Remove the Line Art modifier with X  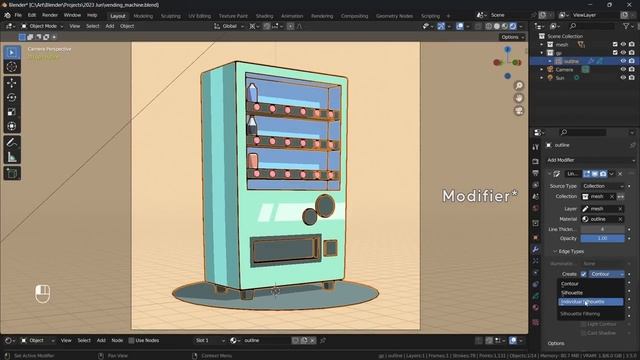coord(620,174)
